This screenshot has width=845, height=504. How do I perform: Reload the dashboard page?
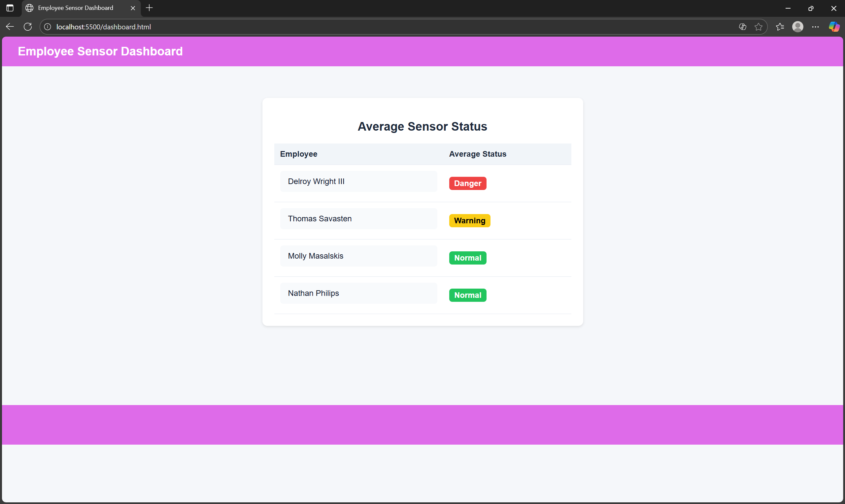(28, 27)
